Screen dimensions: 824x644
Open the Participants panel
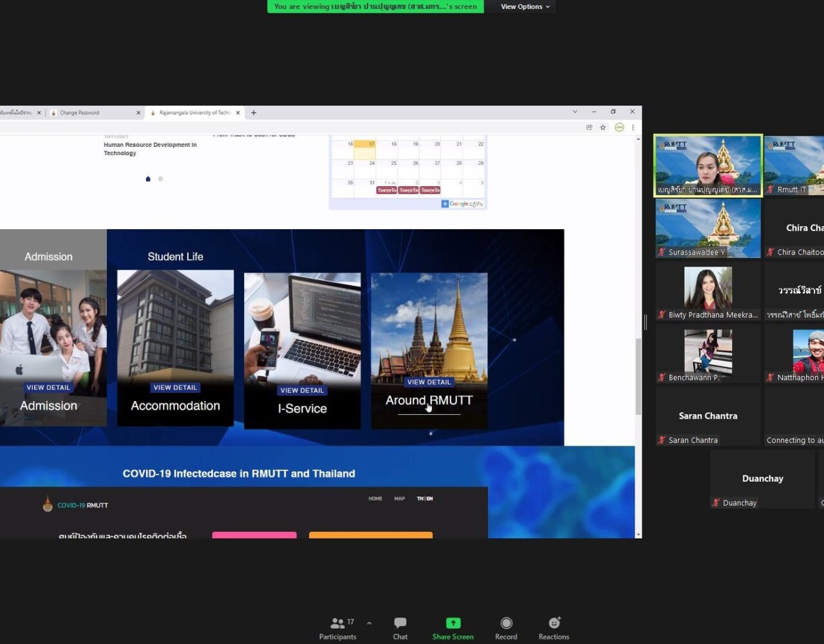point(337,629)
